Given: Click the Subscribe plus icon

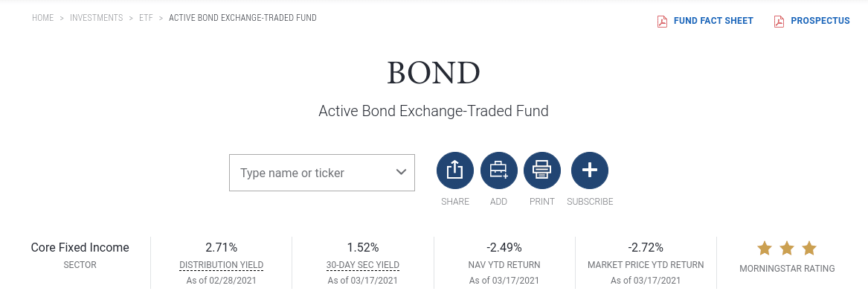Looking at the screenshot, I should tap(590, 170).
